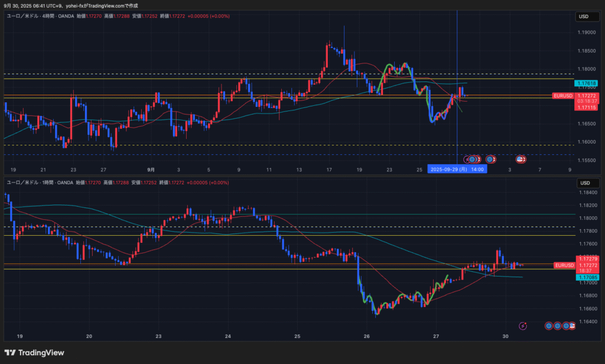Click the teal 1.17618 price axis label
Viewport: 605px width, 364px height.
(586, 84)
